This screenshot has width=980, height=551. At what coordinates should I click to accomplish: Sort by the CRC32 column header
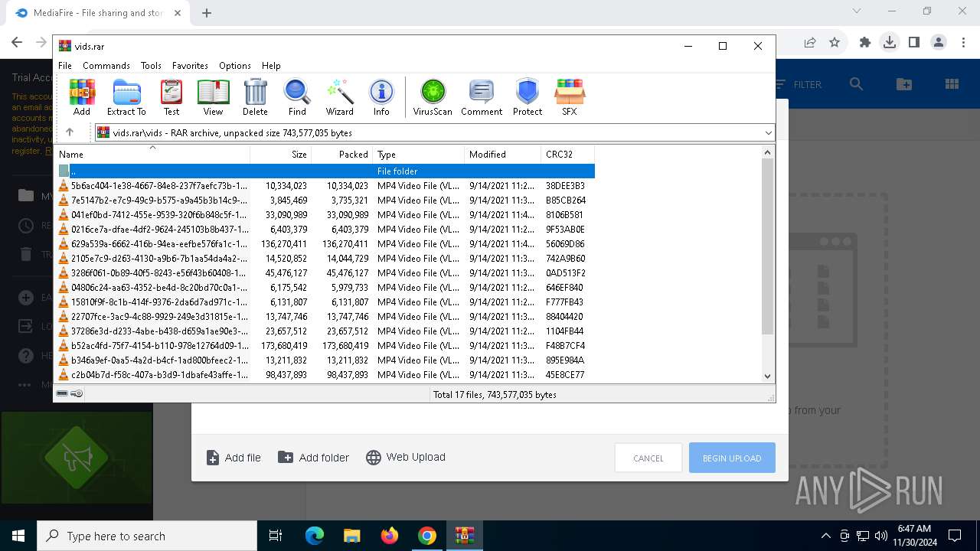[x=568, y=154]
